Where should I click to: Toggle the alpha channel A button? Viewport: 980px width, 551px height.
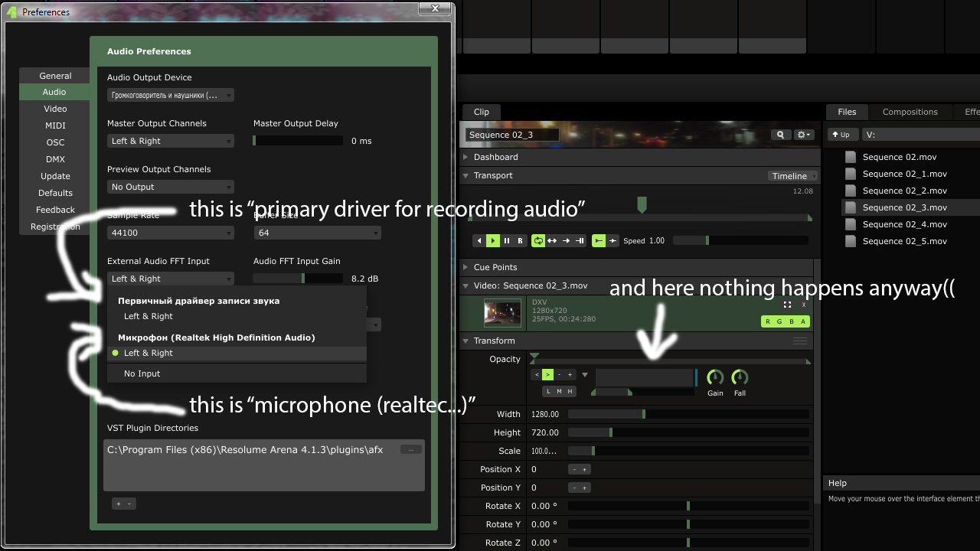point(802,321)
